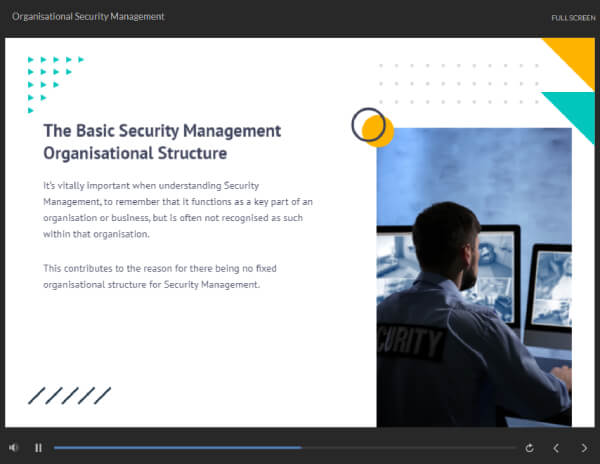
Task: Click the yellow corner triangle
Action: tap(576, 56)
